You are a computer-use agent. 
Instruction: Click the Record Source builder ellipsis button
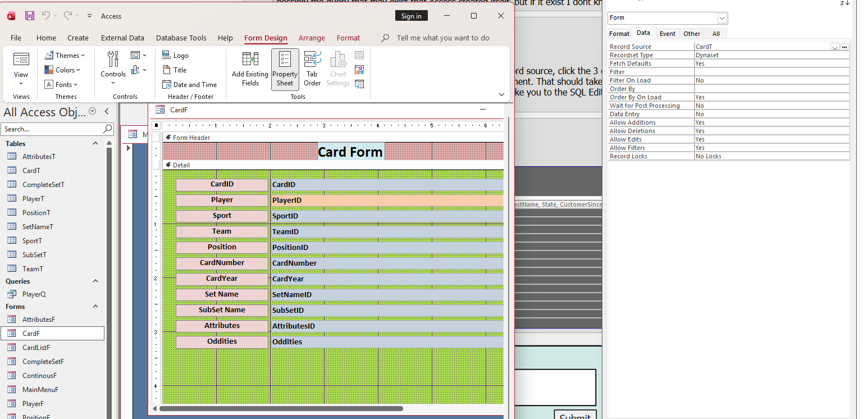pos(844,47)
